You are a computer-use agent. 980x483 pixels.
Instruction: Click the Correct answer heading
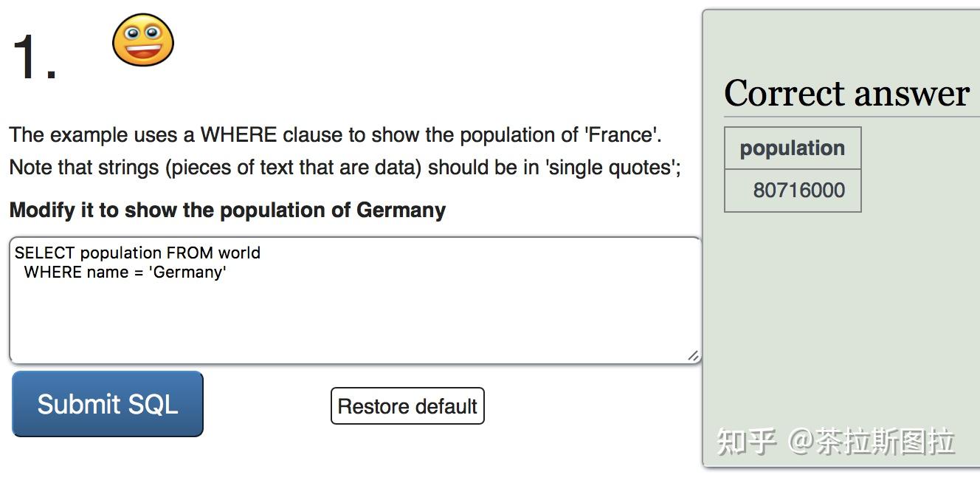coord(846,94)
